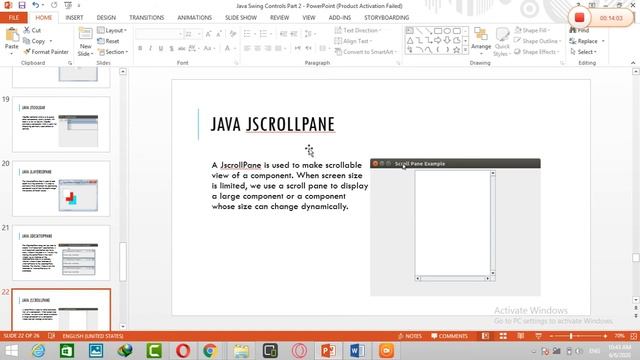
Task: Open Word from the taskbar
Action: 357,351
